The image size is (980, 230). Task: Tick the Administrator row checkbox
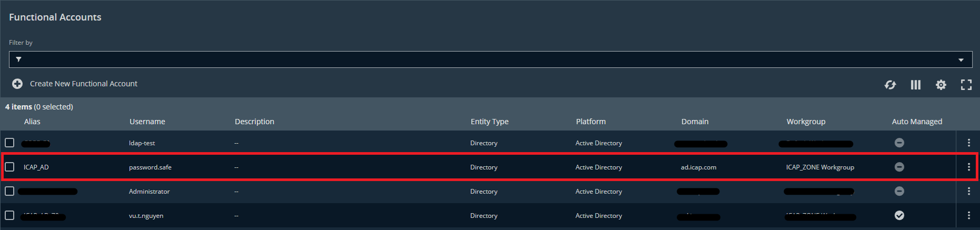coord(9,191)
